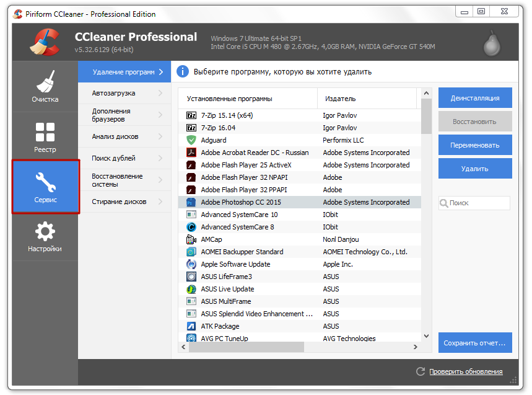Open Восстановление системы tab
Viewport: 532px width, 395px height.
(124, 180)
